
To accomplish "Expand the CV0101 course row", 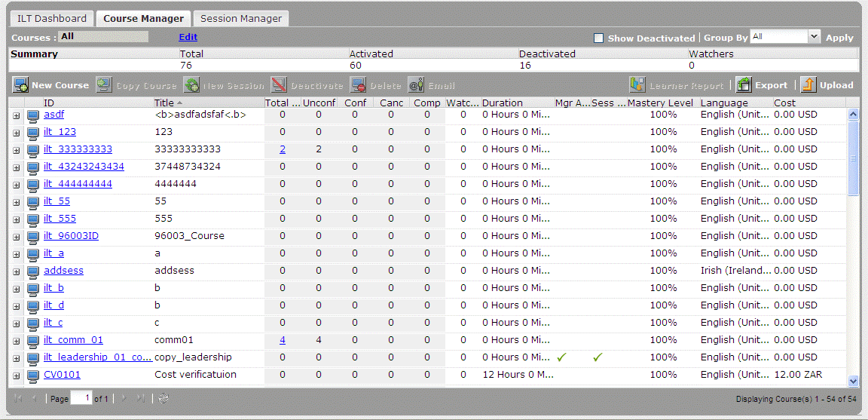I will coord(16,376).
